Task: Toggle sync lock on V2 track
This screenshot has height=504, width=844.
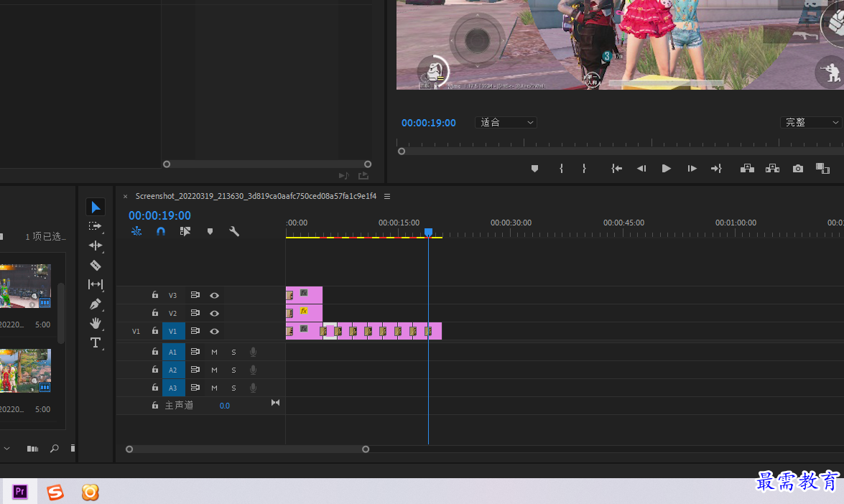Action: [x=195, y=313]
